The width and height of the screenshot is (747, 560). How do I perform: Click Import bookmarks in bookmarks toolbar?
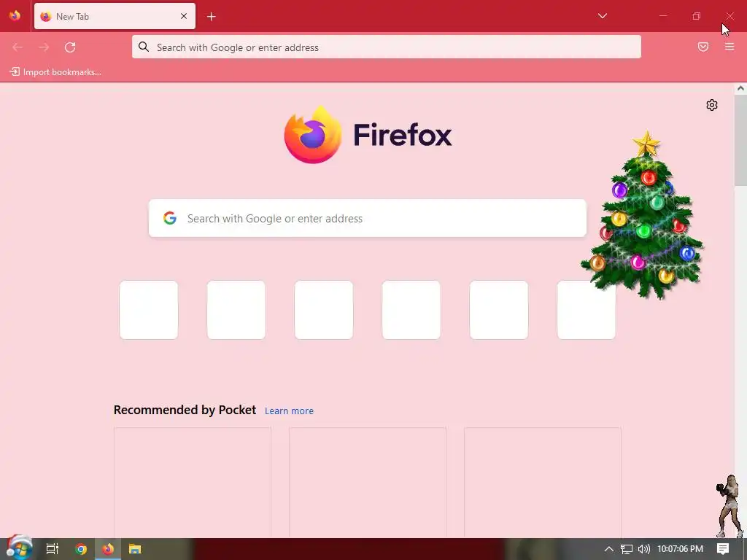point(55,72)
